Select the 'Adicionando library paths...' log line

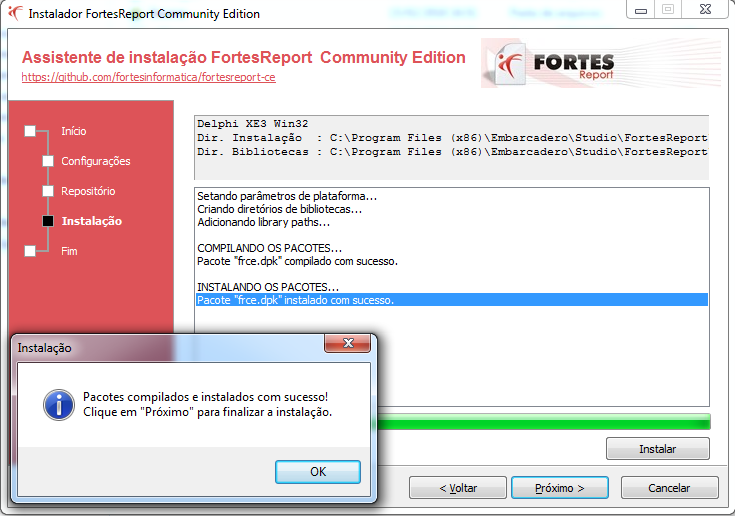point(263,222)
